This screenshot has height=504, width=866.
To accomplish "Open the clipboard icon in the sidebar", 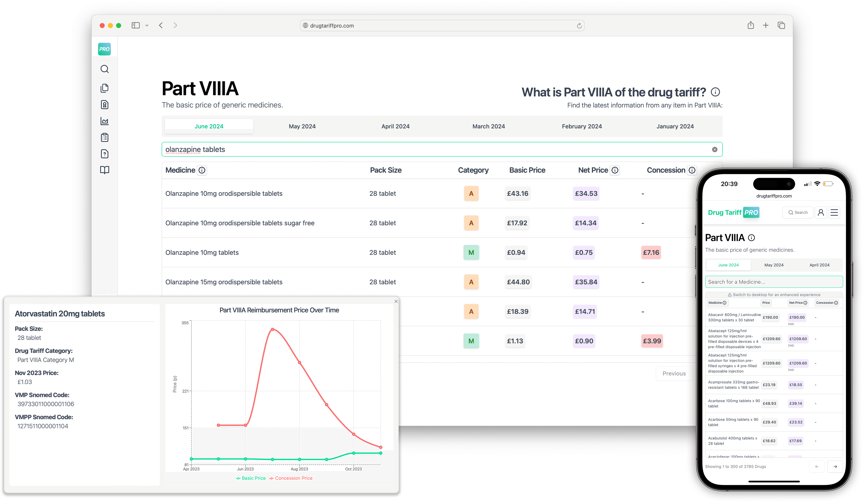I will coord(104,137).
